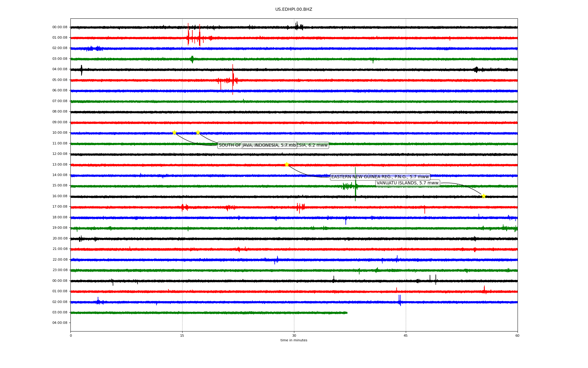Click the x-axis tick label 0
The image size is (588, 368).
click(x=71, y=336)
